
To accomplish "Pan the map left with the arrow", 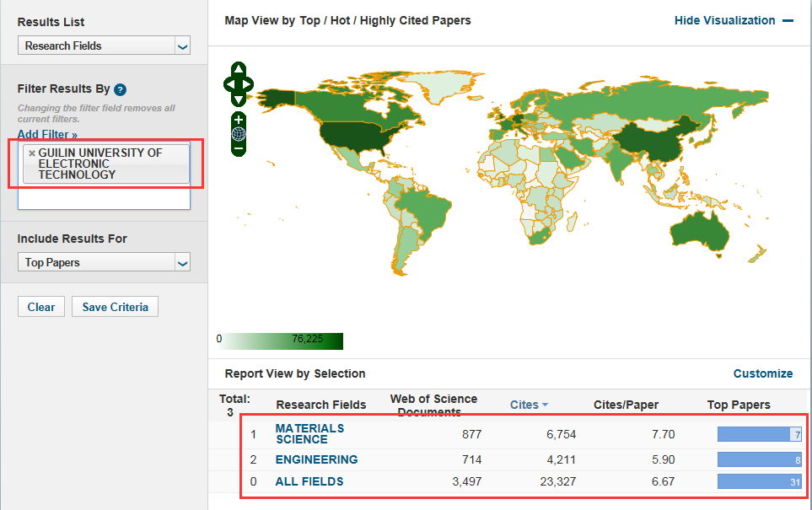I will pos(229,84).
